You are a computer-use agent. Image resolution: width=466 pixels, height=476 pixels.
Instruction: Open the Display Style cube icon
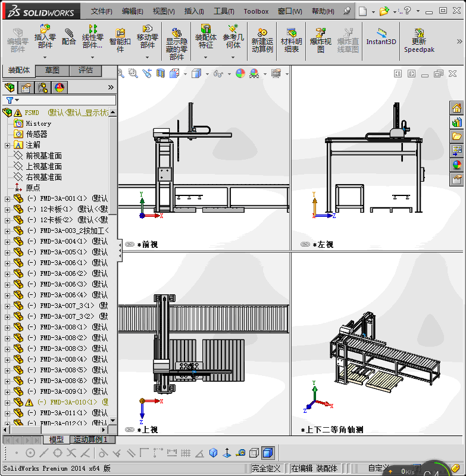pos(196,73)
